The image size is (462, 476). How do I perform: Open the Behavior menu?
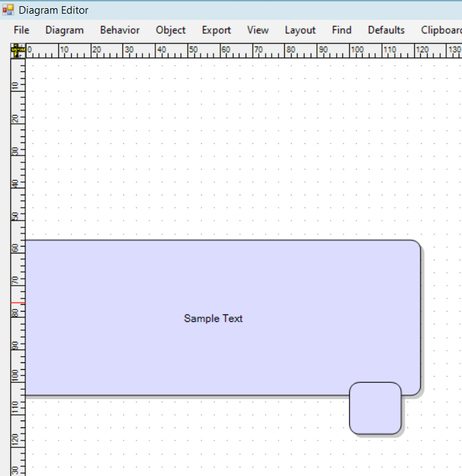(x=120, y=30)
